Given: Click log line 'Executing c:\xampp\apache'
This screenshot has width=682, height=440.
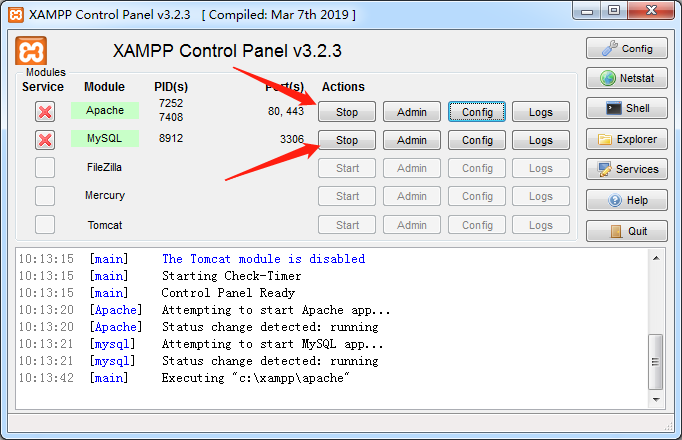Looking at the screenshot, I should [256, 378].
